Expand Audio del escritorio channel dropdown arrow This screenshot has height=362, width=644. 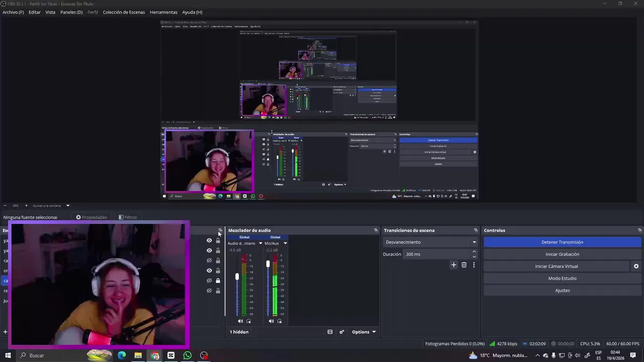coord(260,243)
